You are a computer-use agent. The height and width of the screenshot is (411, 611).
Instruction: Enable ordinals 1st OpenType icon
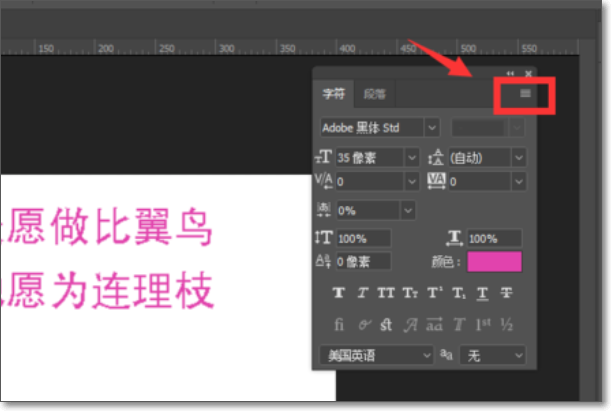pos(483,324)
